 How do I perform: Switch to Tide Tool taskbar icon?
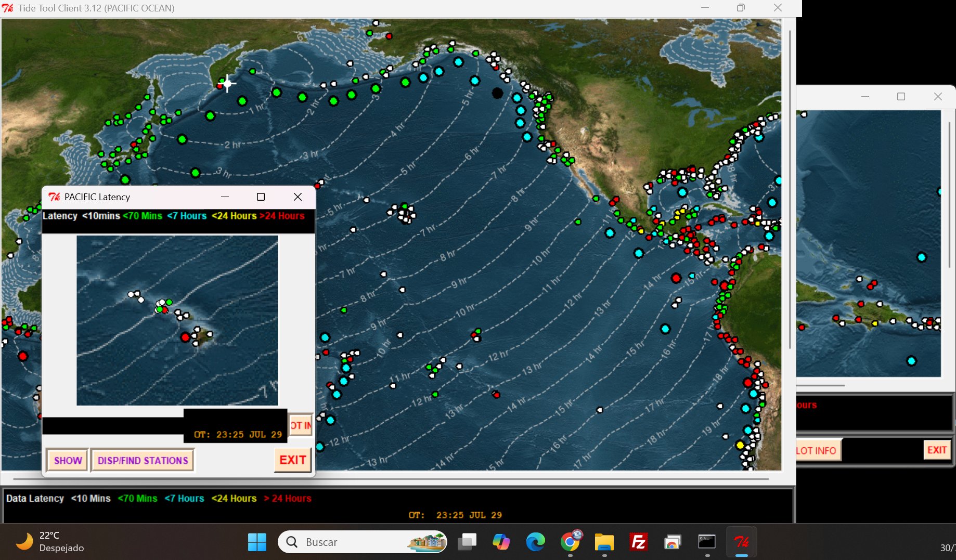(x=741, y=542)
